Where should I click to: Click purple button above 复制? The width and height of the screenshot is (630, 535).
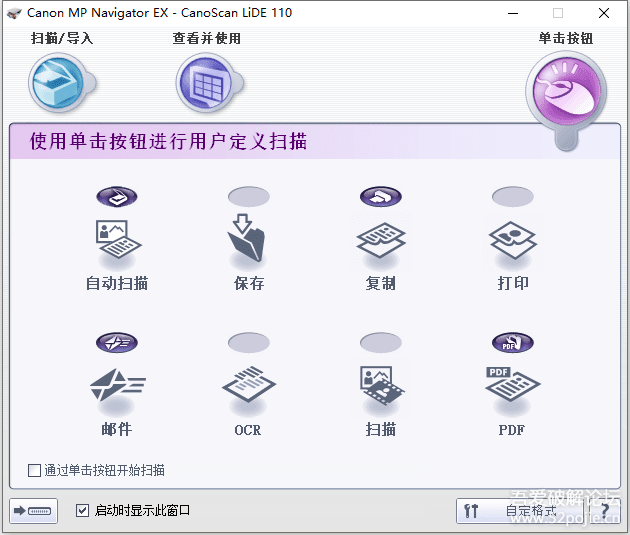coord(380,196)
